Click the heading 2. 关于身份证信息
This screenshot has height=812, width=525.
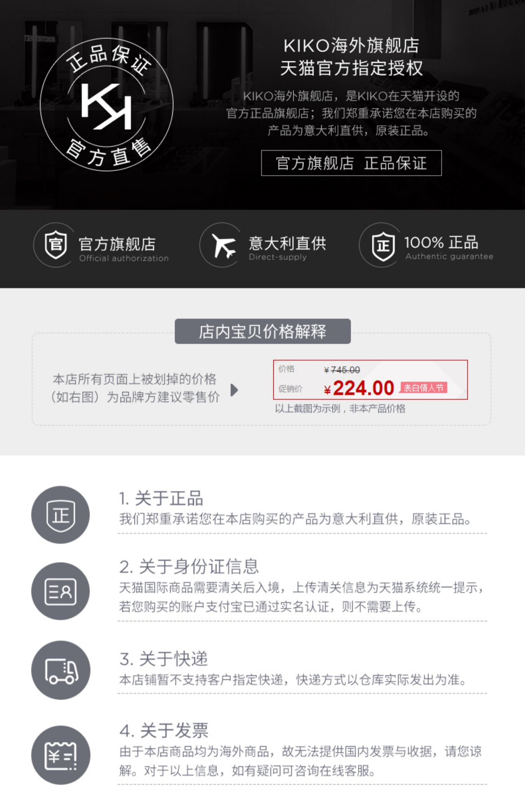[x=189, y=567]
